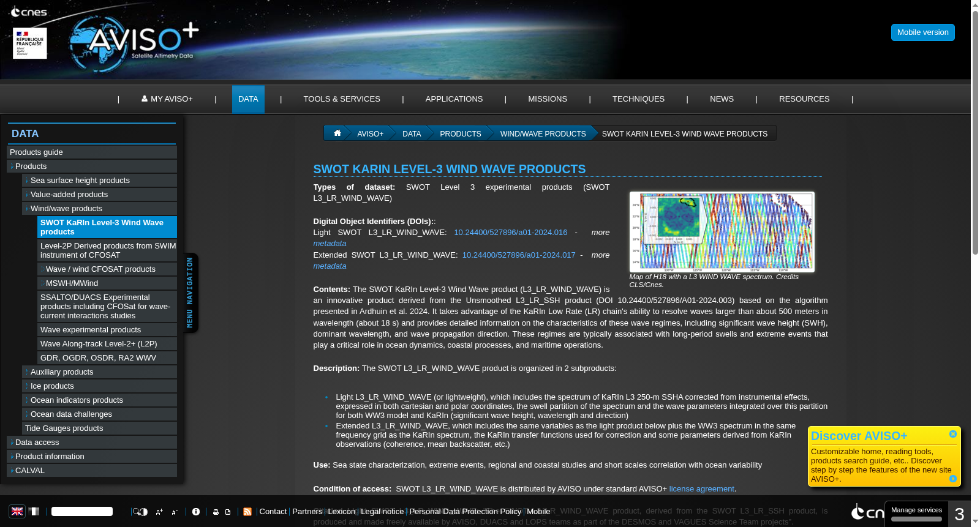This screenshot has width=980, height=527.
Task: Open GDR, OGDR, OSDR, RA2 WWV
Action: click(x=107, y=358)
